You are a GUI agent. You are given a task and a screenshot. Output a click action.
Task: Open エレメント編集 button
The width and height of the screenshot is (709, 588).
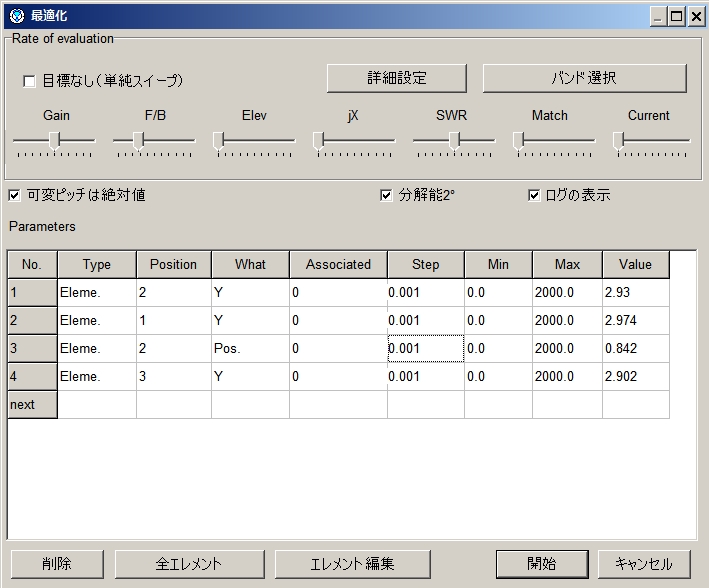(x=353, y=564)
